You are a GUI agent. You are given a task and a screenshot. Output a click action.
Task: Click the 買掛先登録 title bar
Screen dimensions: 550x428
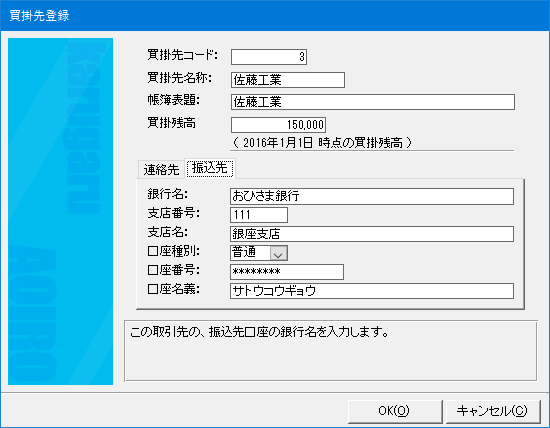pyautogui.click(x=275, y=15)
